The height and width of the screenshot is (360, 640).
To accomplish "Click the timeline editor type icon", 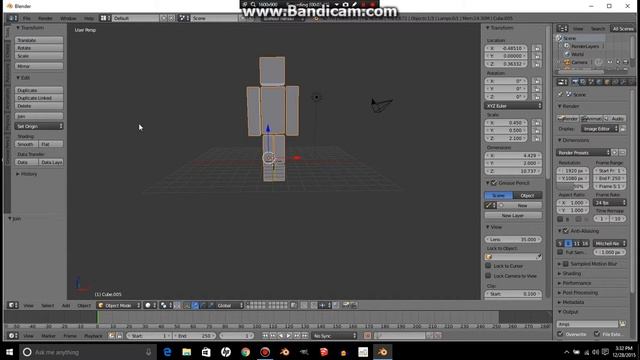I will (12, 336).
